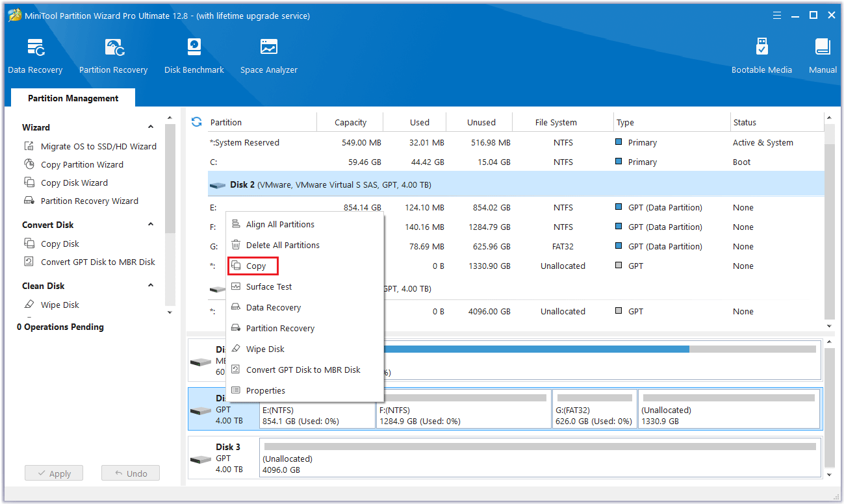The image size is (844, 504).
Task: Select F:(NTFS) block in disk map
Action: pyautogui.click(x=463, y=409)
